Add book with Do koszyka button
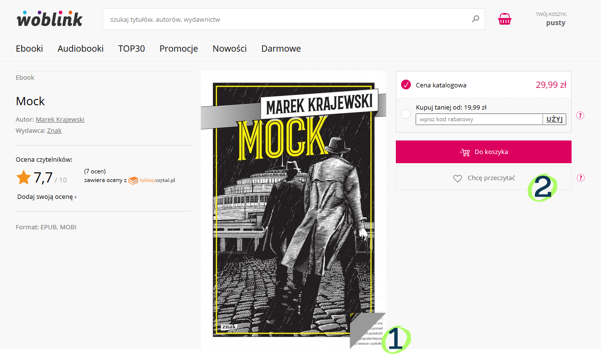This screenshot has height=364, width=601. pos(484,152)
